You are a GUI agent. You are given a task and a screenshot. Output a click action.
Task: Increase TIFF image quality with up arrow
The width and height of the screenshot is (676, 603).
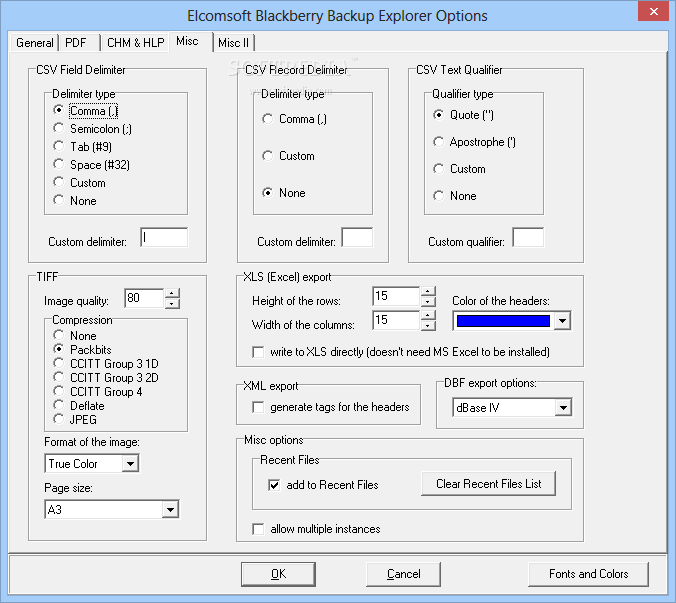[x=172, y=294]
